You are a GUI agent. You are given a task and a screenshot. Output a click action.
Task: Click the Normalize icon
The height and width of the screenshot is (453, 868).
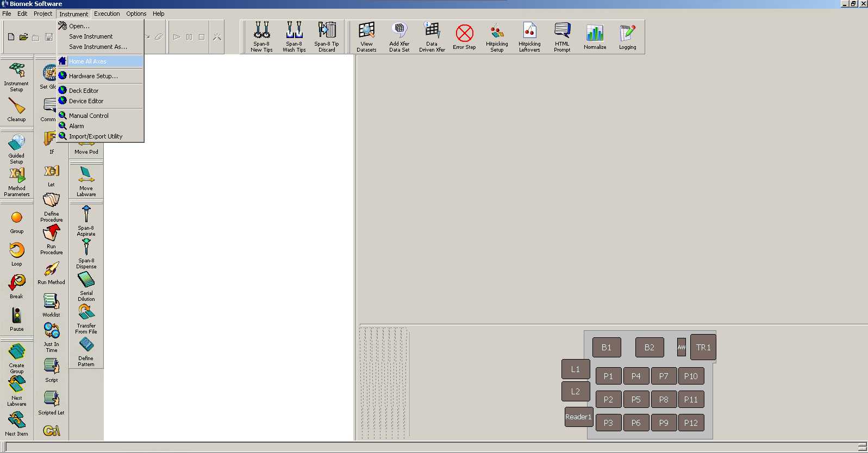595,37
